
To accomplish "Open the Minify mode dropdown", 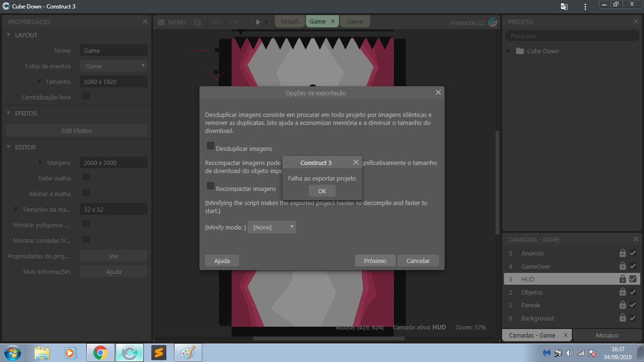I will (x=272, y=227).
